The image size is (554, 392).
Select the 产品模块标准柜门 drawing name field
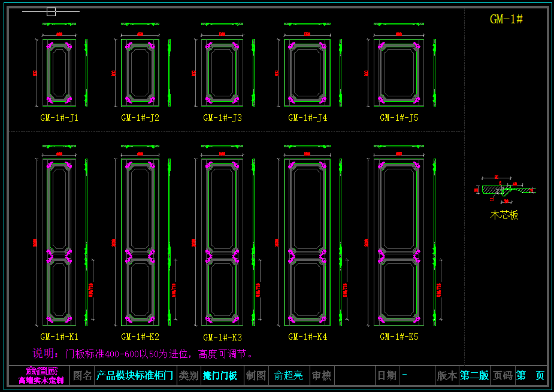[135, 376]
